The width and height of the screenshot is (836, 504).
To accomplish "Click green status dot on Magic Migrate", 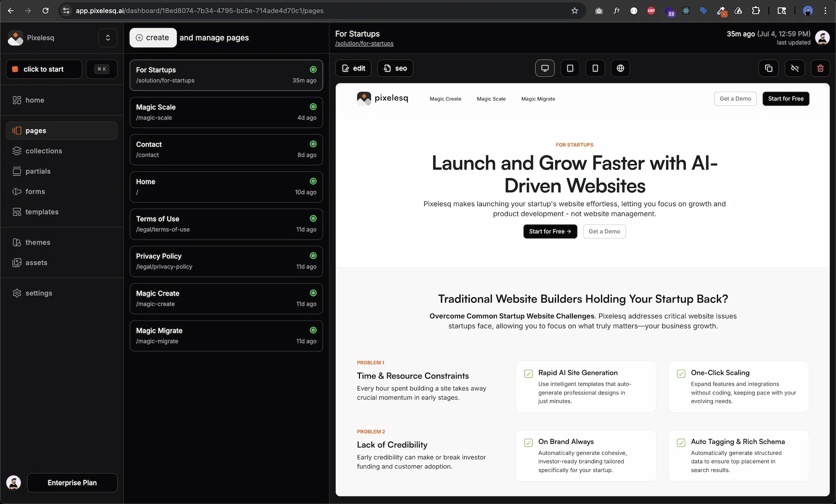I will click(x=313, y=330).
